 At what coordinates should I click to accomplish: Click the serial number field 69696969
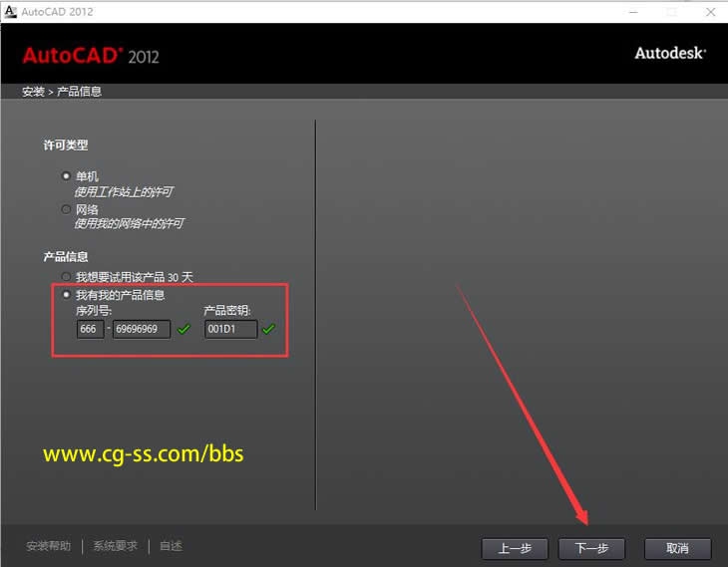142,329
